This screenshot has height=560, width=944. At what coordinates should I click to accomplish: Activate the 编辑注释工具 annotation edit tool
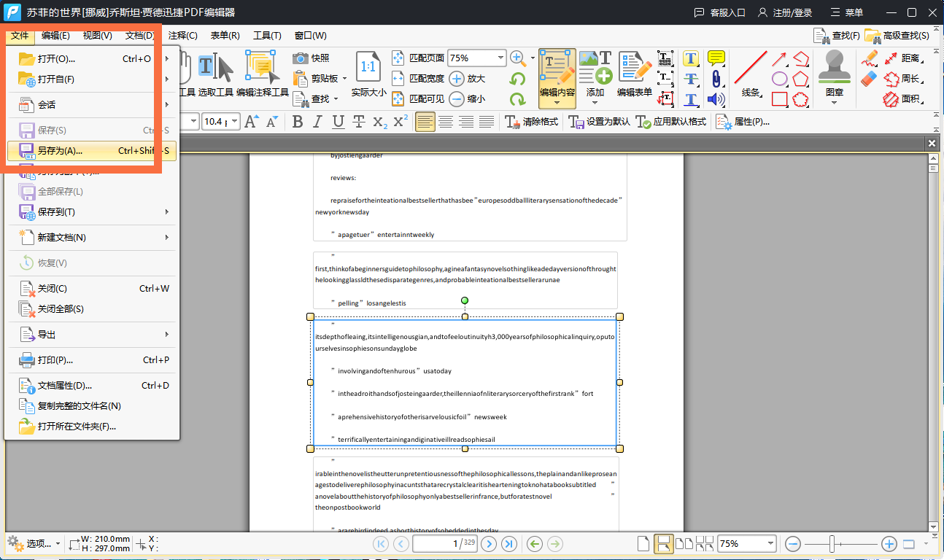point(263,74)
